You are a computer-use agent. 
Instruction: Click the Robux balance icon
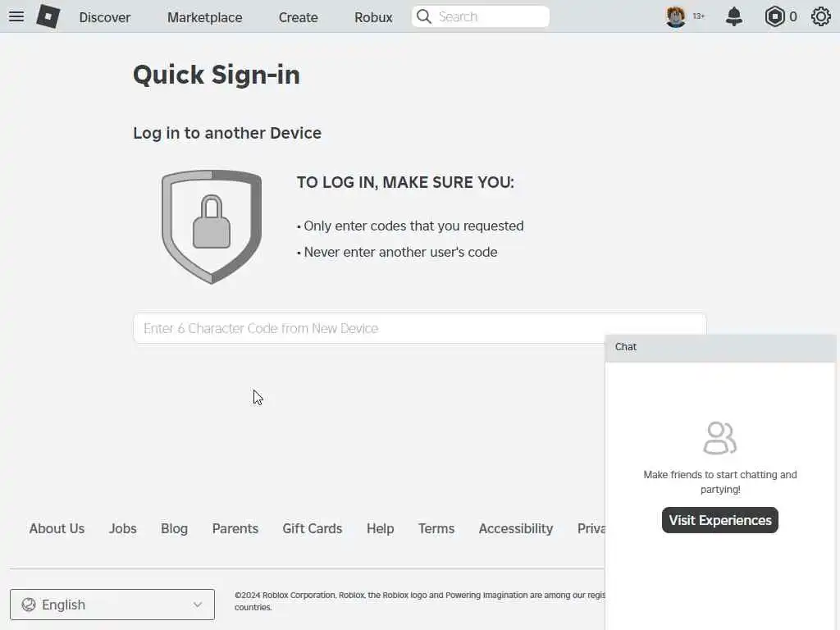point(774,16)
